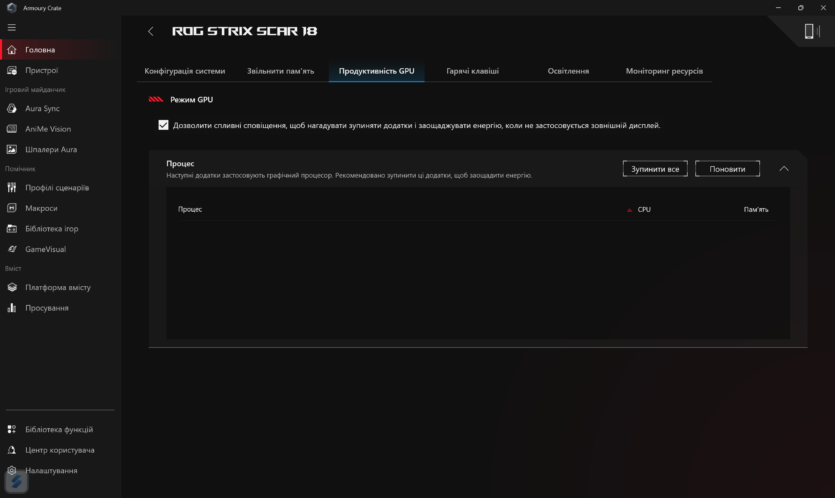
Task: Click the Профілі сценаріїв sliders icon
Action: click(12, 187)
